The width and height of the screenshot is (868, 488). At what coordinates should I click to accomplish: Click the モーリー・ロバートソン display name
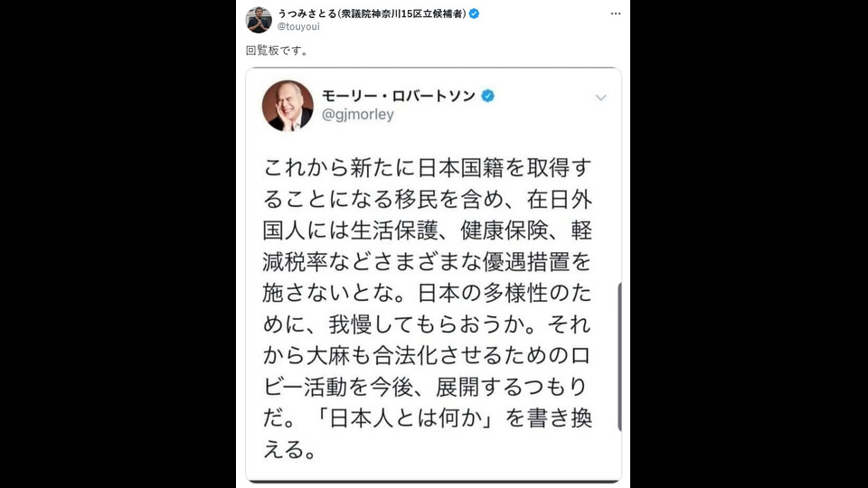coord(399,96)
